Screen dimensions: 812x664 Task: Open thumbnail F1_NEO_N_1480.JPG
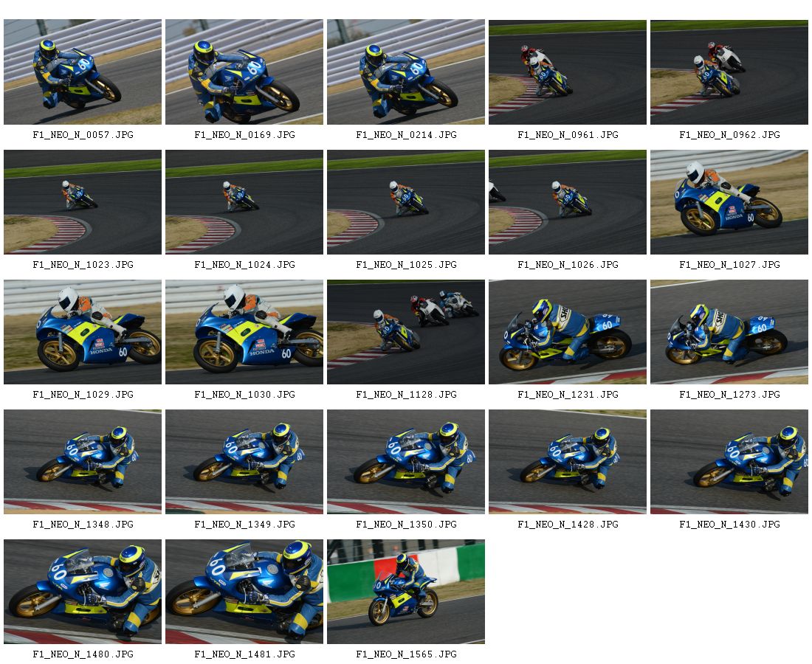coord(83,592)
